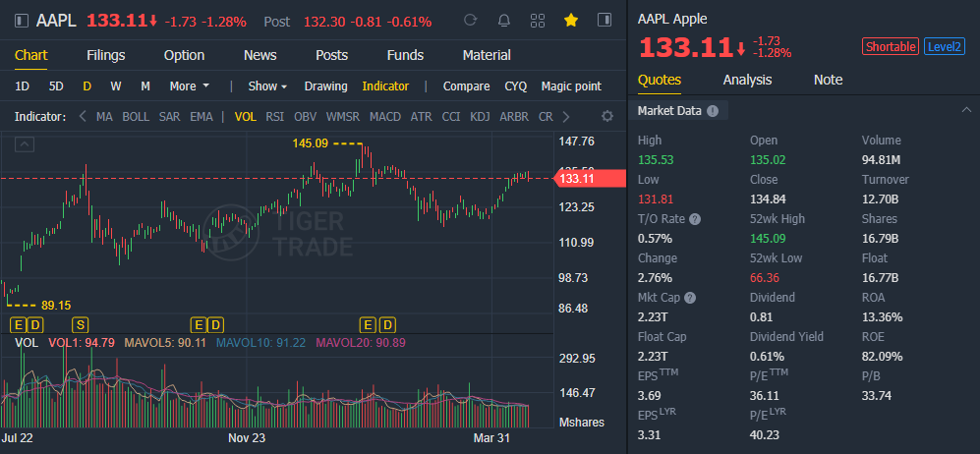
Task: Click the Compare button
Action: 466,86
